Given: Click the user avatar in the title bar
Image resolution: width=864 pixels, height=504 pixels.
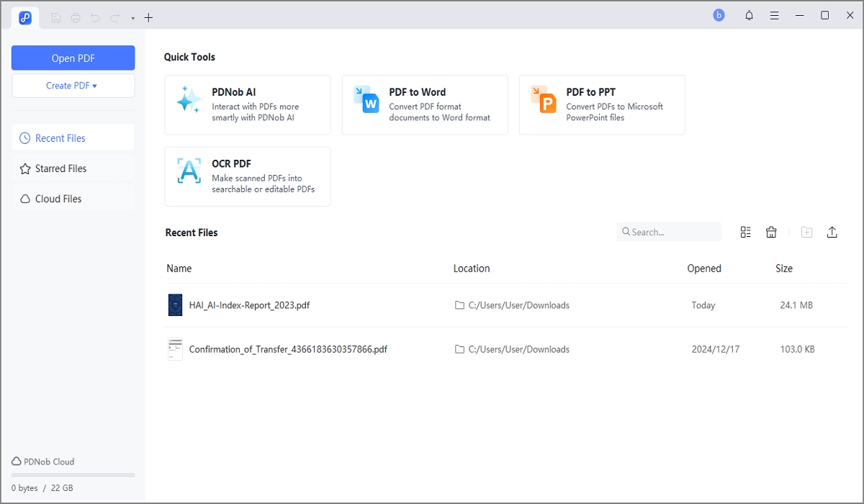Looking at the screenshot, I should (x=719, y=14).
